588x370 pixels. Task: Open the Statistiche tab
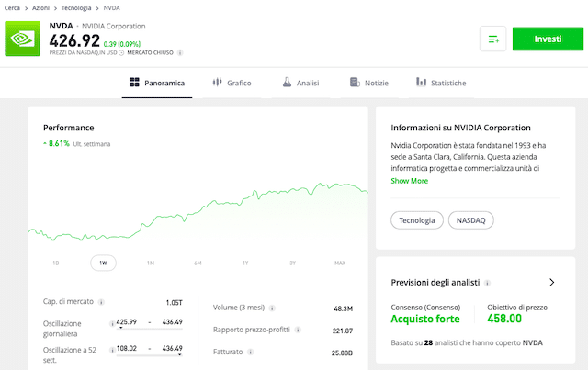click(441, 83)
